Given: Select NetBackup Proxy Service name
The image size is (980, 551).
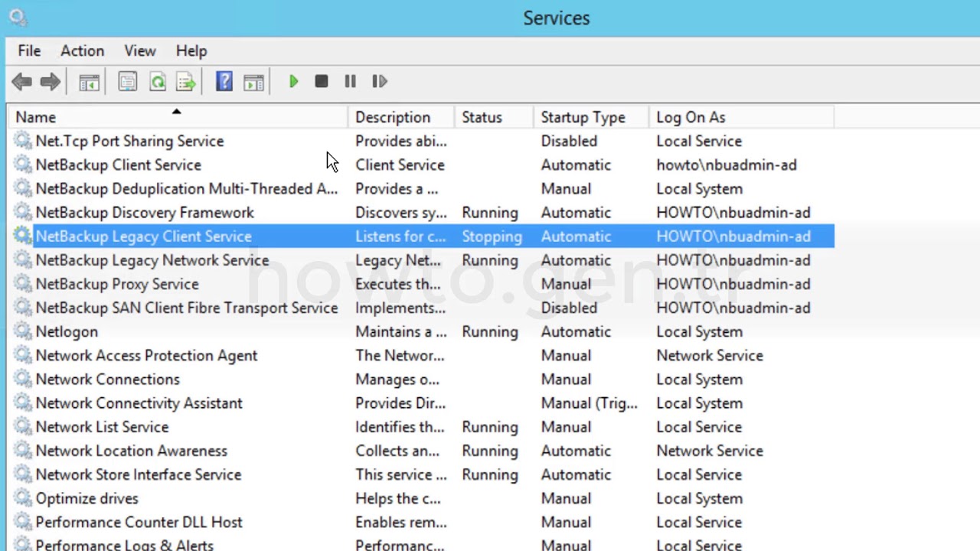Looking at the screenshot, I should [117, 284].
